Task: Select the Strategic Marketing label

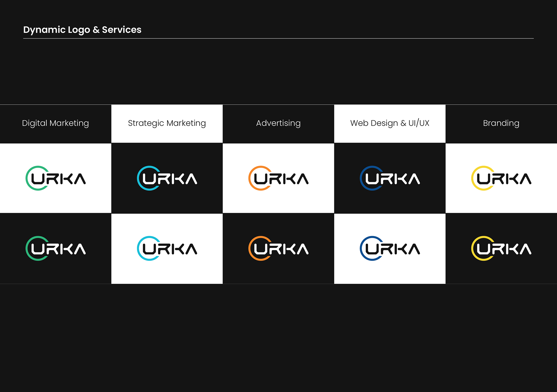Action: tap(167, 123)
